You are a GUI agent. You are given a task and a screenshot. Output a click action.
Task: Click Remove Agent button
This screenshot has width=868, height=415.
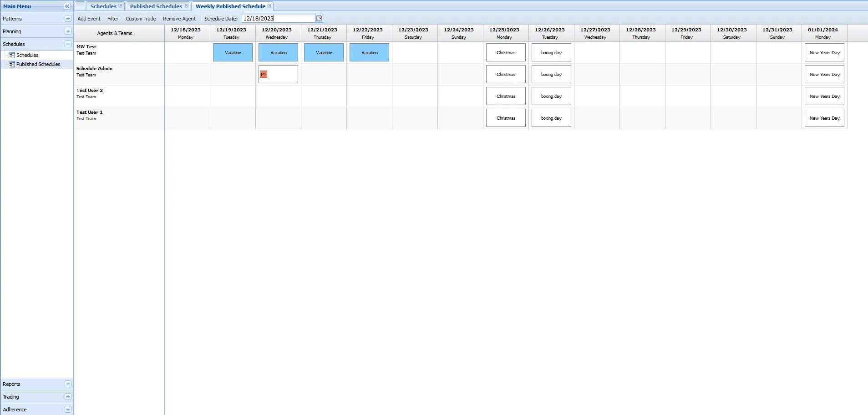point(179,19)
